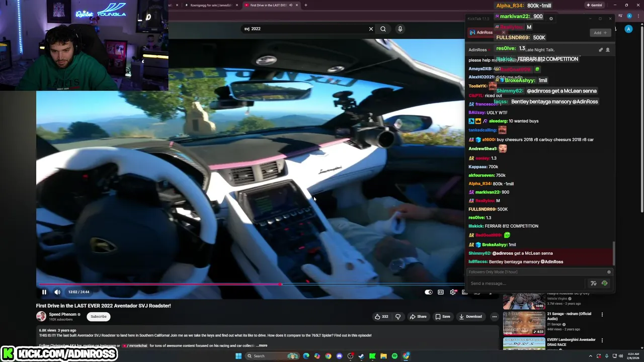Open the user icon in KickTalk header

607,50
